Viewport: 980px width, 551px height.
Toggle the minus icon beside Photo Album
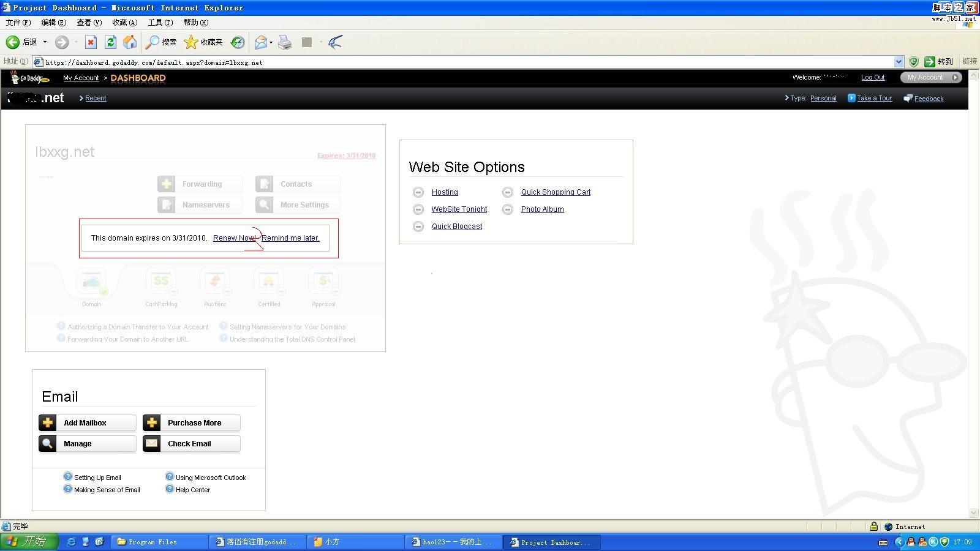pos(508,209)
